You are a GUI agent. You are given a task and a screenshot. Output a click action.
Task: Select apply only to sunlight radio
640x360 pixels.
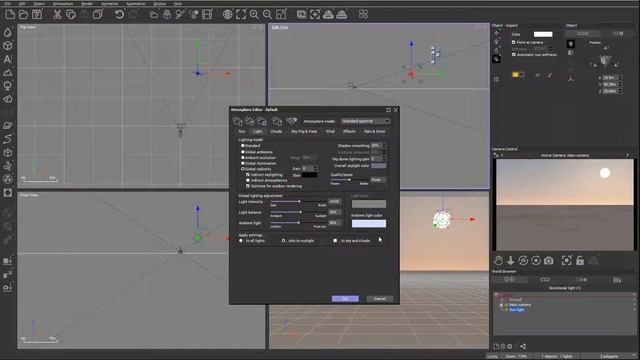tap(283, 241)
